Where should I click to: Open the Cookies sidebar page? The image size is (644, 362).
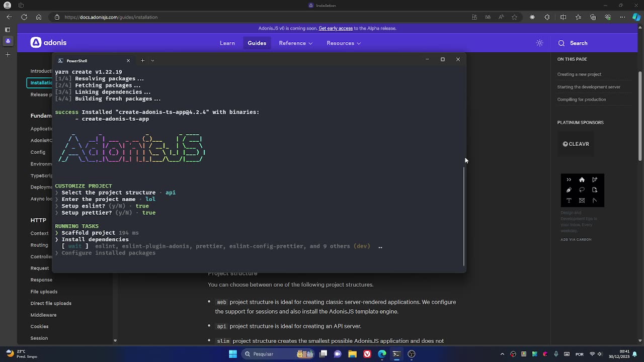(39, 326)
